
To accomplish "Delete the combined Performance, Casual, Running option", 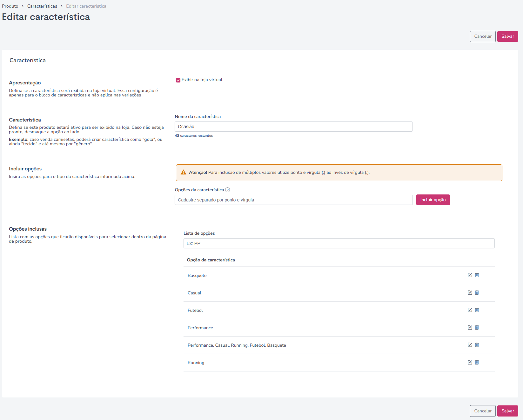I will tap(477, 345).
